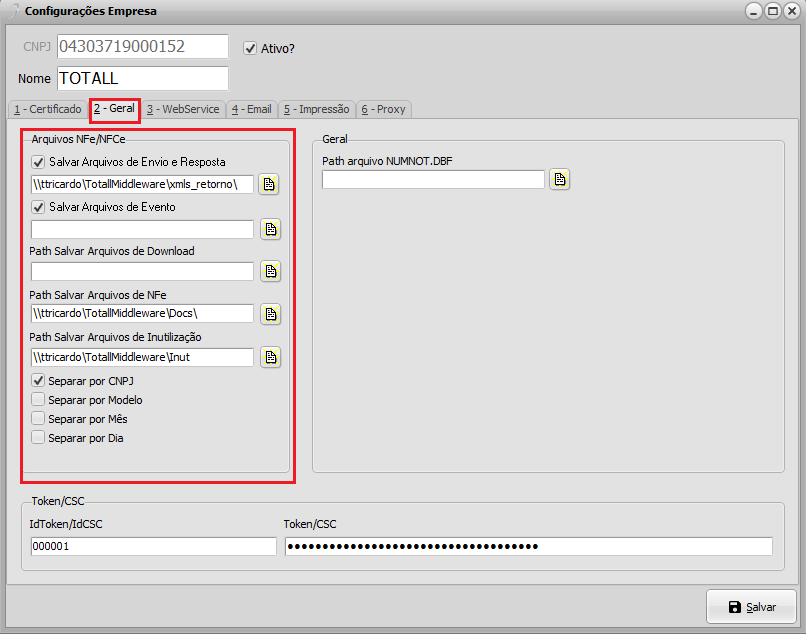The image size is (806, 634).
Task: Go to the 5 - Impressão tab
Action: coord(317,109)
